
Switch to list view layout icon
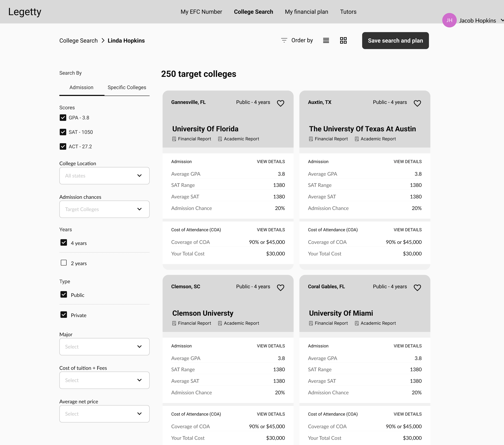[326, 40]
